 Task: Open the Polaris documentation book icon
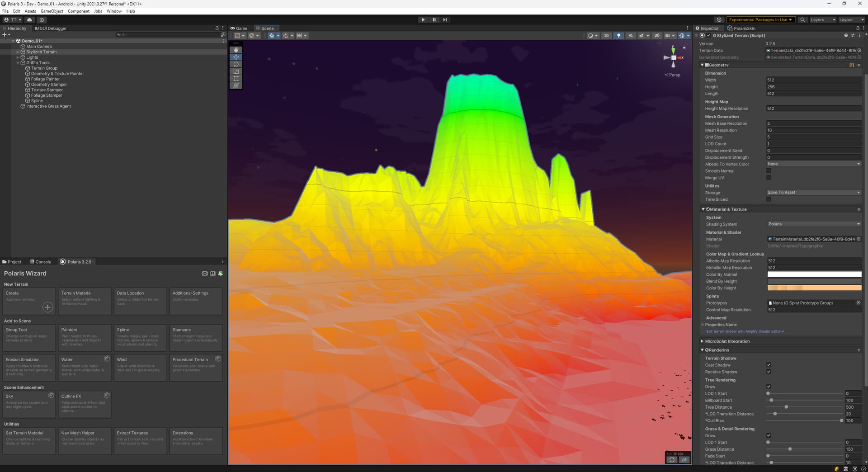[x=212, y=274]
